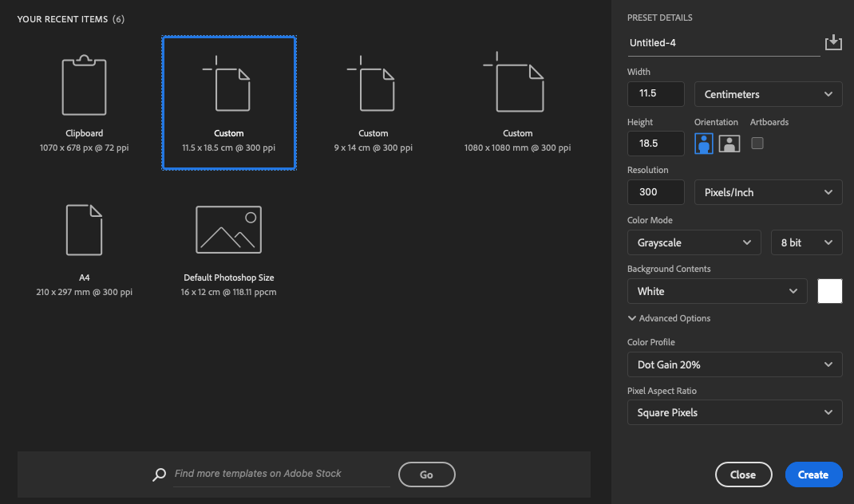This screenshot has width=854, height=504.
Task: Switch orientation to landscape
Action: (729, 144)
